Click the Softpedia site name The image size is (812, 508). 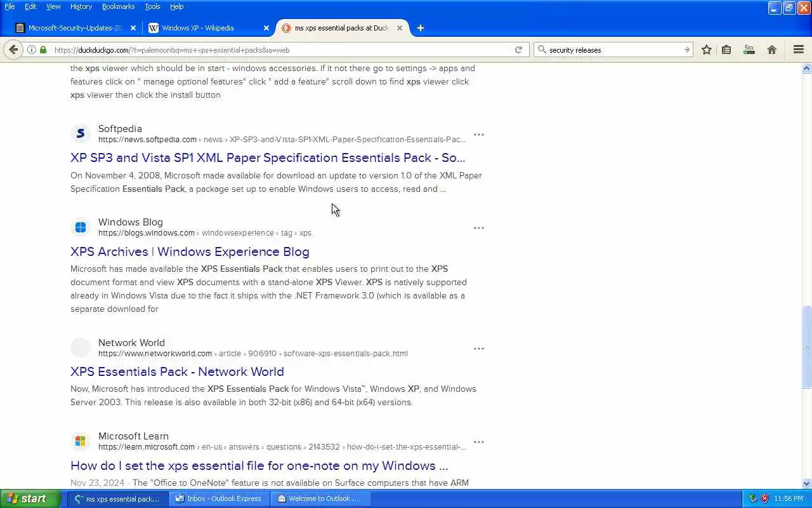point(120,129)
